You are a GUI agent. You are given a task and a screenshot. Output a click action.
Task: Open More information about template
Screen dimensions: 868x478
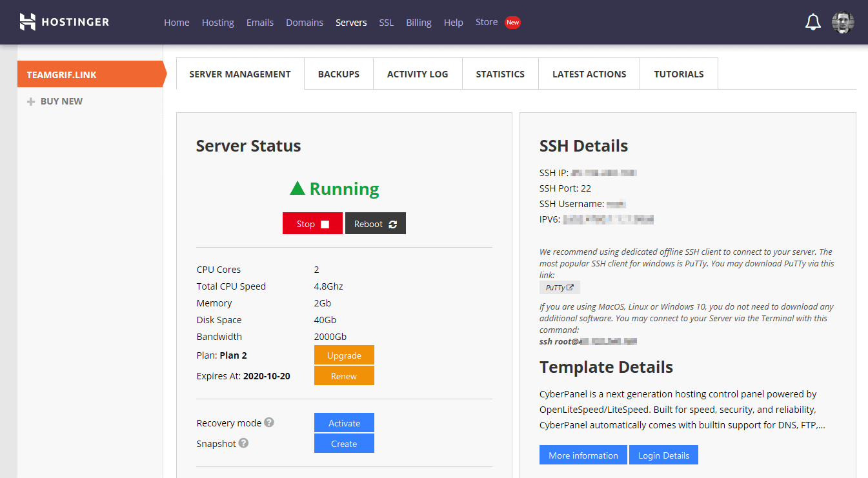(583, 455)
